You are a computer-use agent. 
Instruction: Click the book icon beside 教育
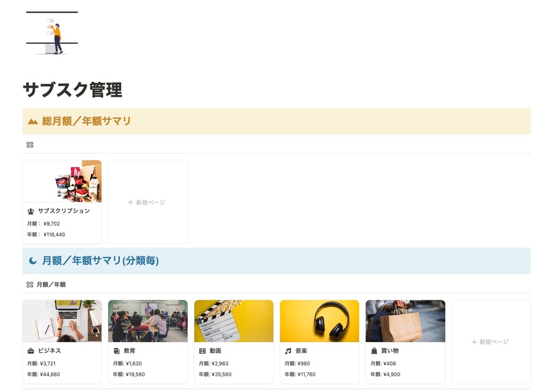point(117,351)
